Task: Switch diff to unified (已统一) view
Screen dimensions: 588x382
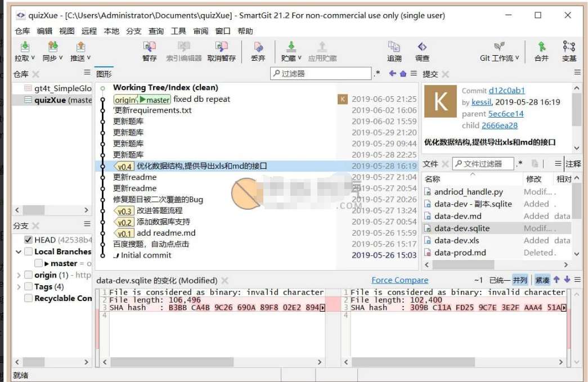Action: [x=500, y=280]
